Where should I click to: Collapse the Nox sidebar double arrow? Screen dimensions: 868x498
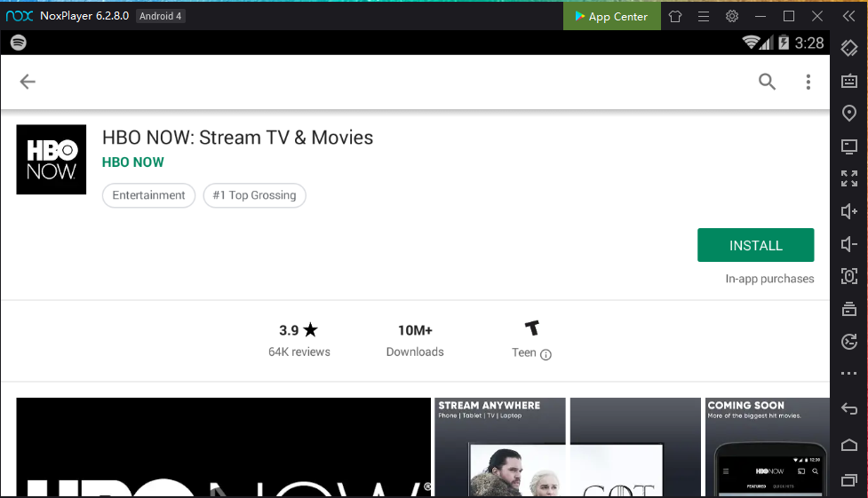tap(849, 16)
